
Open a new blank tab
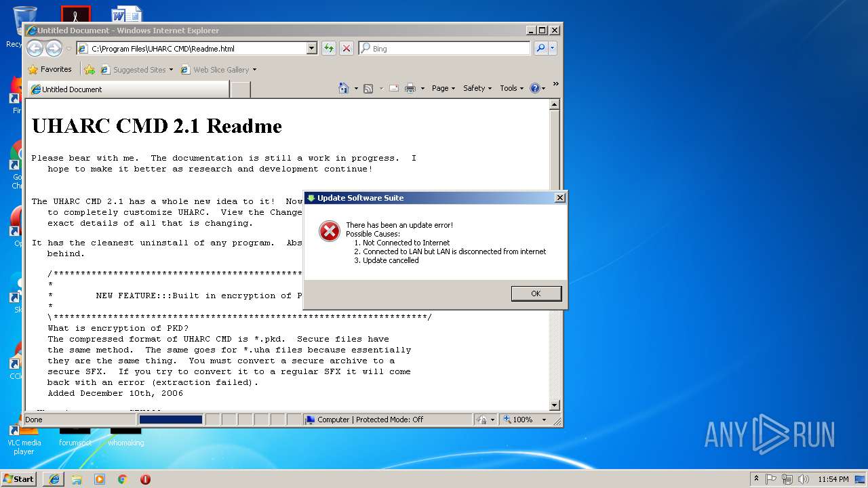(241, 89)
